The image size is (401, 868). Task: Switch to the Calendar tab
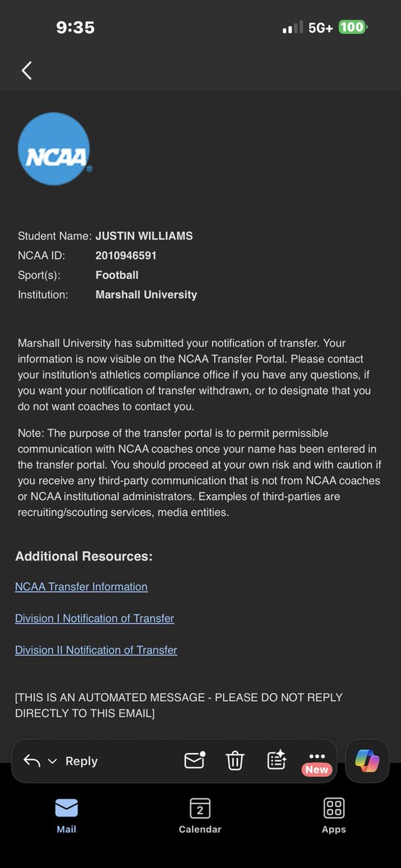(x=200, y=815)
